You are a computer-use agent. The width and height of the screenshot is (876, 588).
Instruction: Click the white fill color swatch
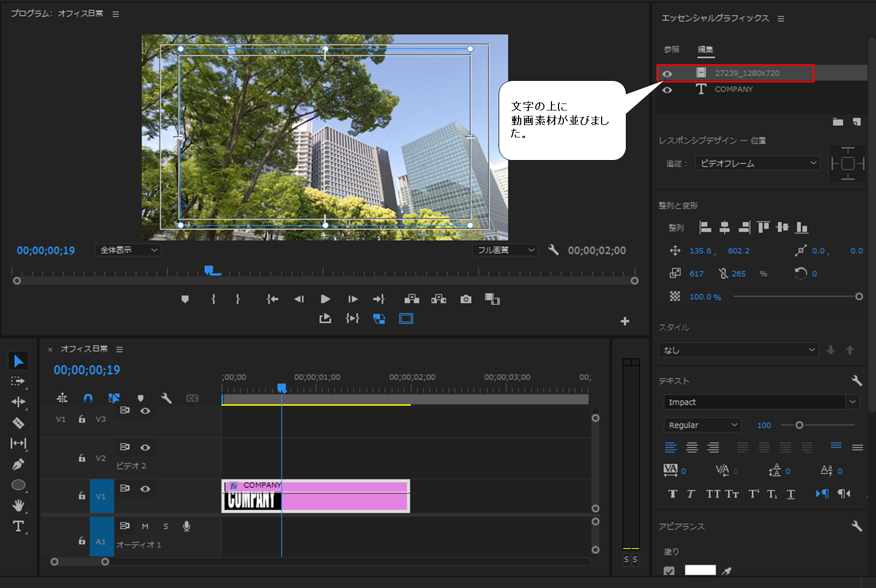(x=700, y=570)
